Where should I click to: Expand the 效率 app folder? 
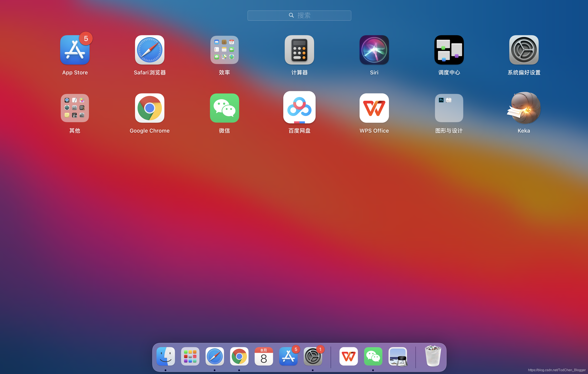224,50
